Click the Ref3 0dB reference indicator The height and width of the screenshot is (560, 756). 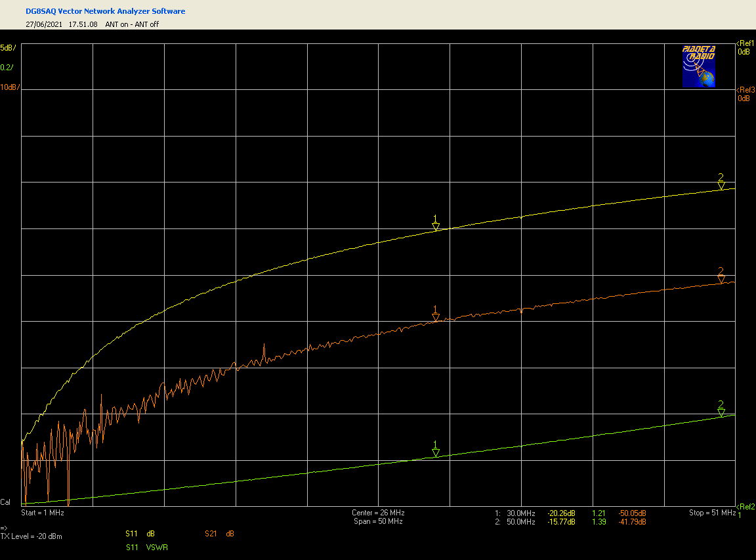745,94
